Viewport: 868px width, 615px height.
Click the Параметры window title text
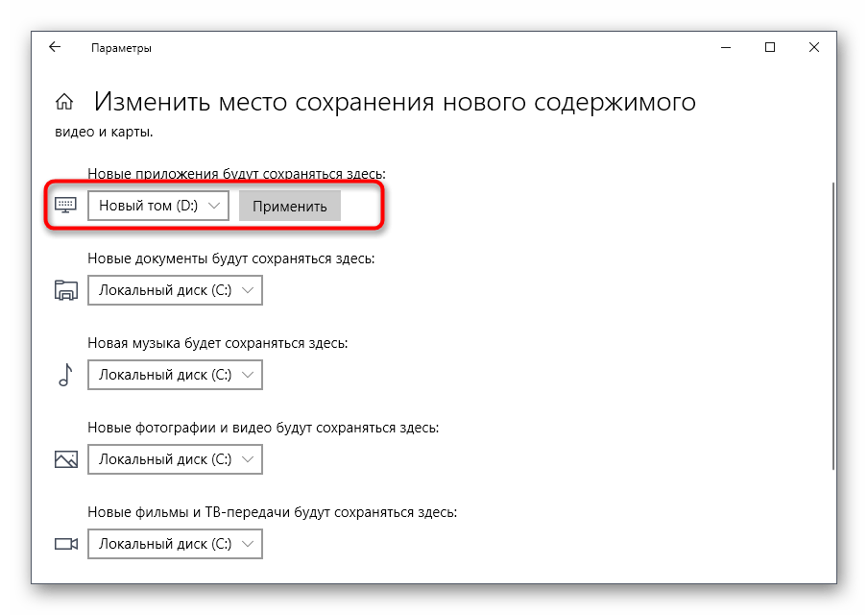pos(121,48)
